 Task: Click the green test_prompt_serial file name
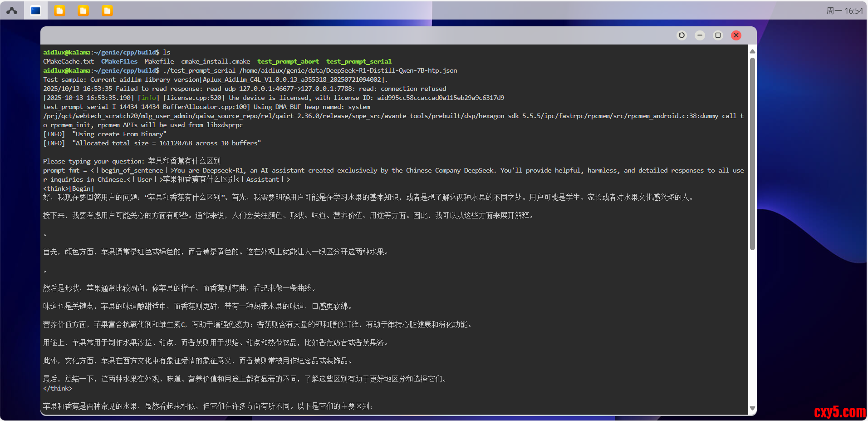358,61
